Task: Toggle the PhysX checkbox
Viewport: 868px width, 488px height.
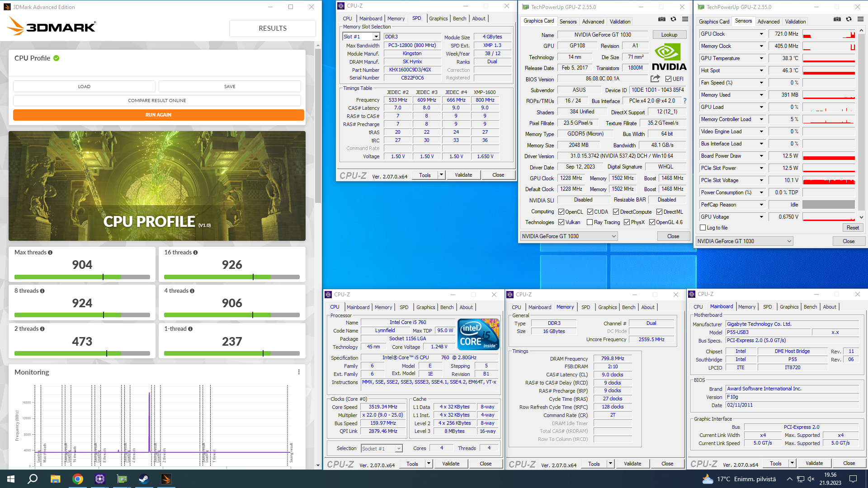Action: tap(627, 222)
